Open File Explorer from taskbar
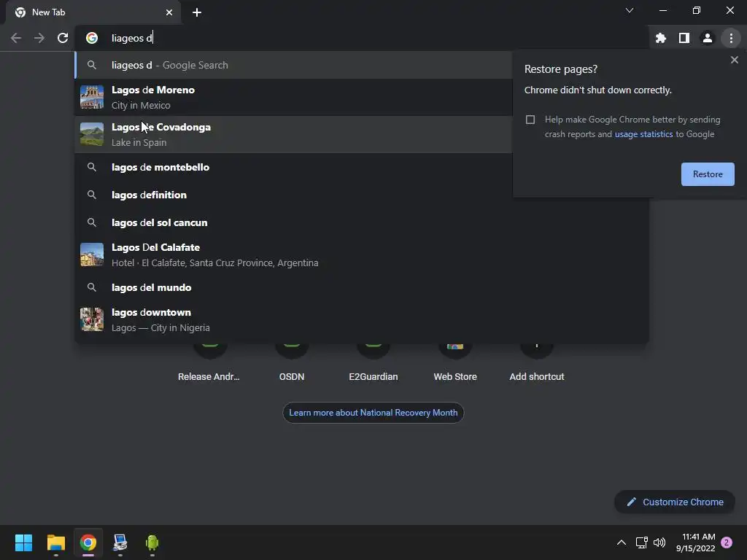 [55, 542]
